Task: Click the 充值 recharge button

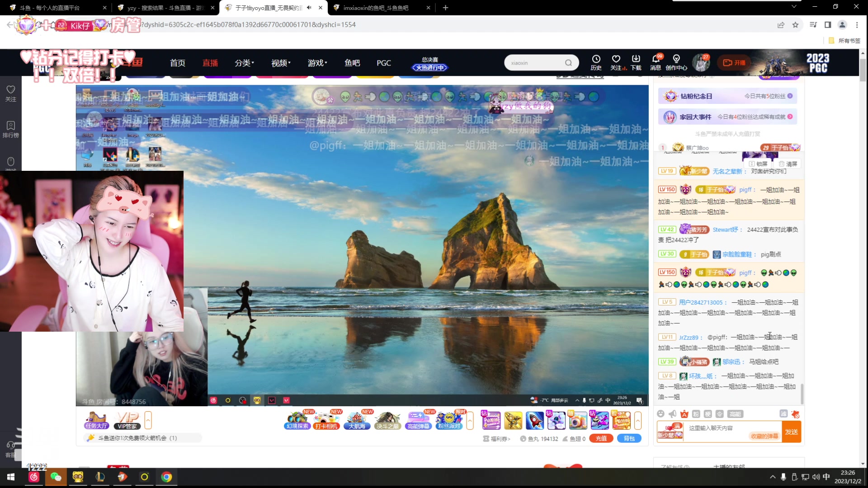Action: click(x=601, y=438)
